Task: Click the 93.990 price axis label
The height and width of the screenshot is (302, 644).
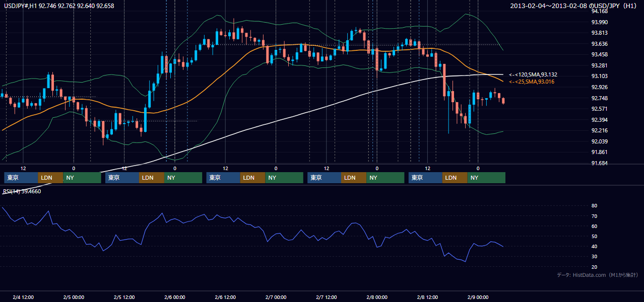Action: pyautogui.click(x=599, y=22)
